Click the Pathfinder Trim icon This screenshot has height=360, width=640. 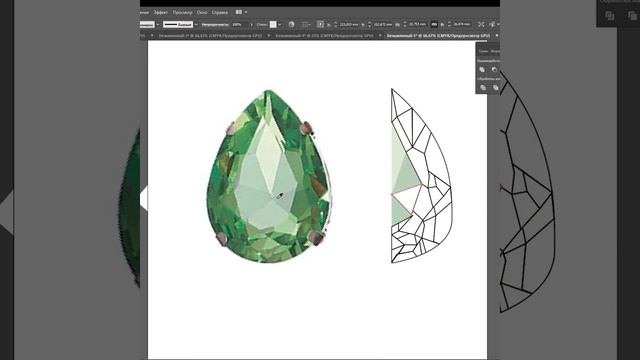[495, 88]
